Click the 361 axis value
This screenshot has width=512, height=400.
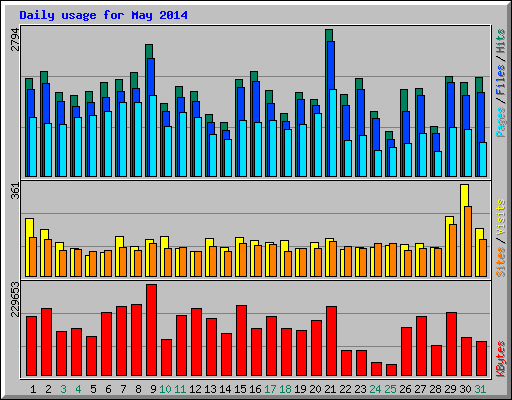click(x=15, y=191)
